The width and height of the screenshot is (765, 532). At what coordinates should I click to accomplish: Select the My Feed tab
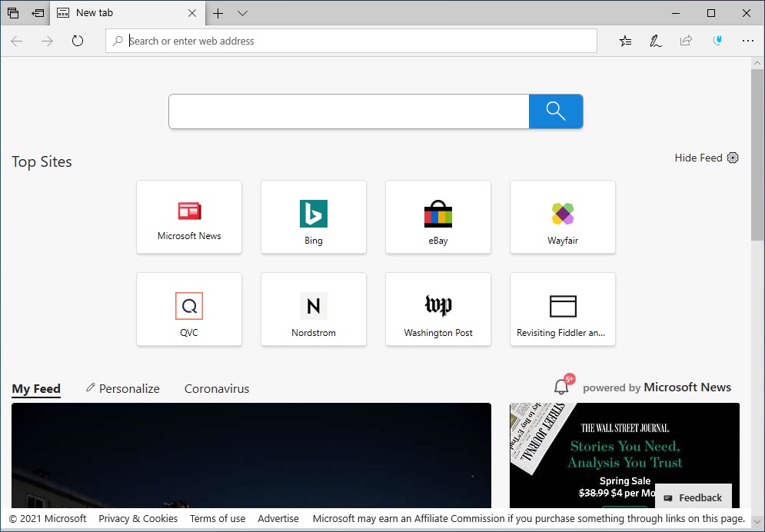tap(36, 389)
